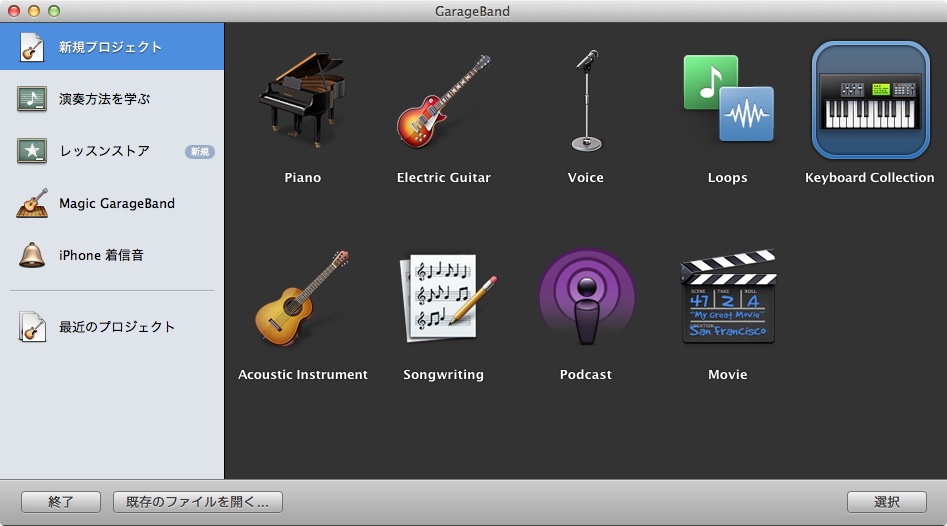947x526 pixels.
Task: Pick the Loops project icon
Action: pyautogui.click(x=728, y=98)
